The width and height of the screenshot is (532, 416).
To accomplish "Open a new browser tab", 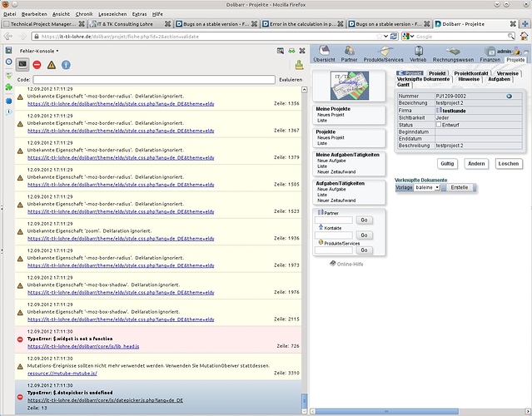I will [525, 24].
